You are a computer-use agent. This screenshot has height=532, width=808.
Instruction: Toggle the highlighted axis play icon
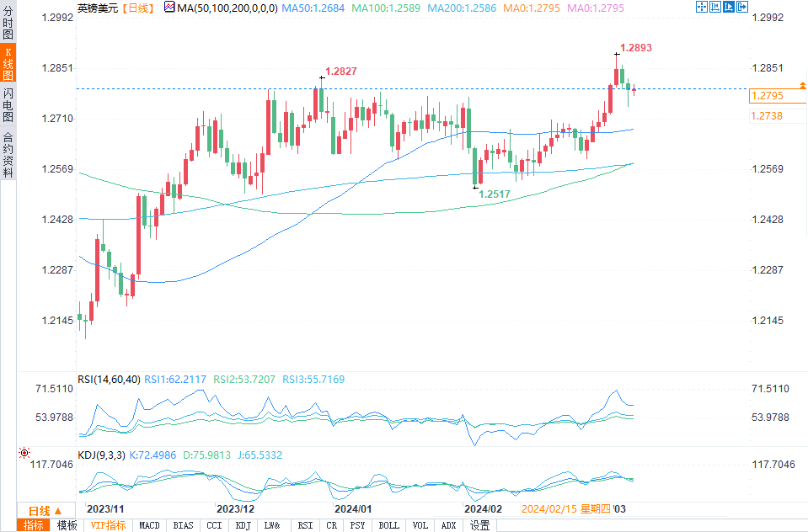pyautogui.click(x=729, y=7)
